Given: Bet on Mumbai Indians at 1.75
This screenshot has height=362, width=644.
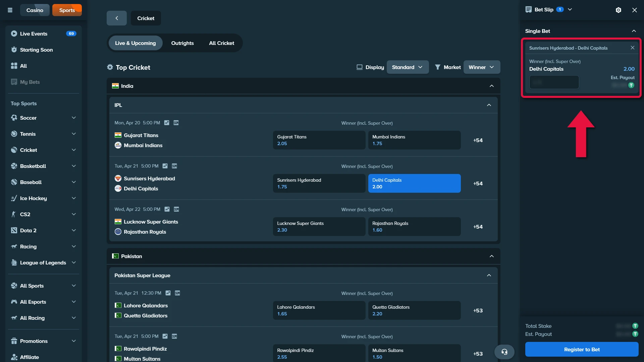Looking at the screenshot, I should [414, 140].
